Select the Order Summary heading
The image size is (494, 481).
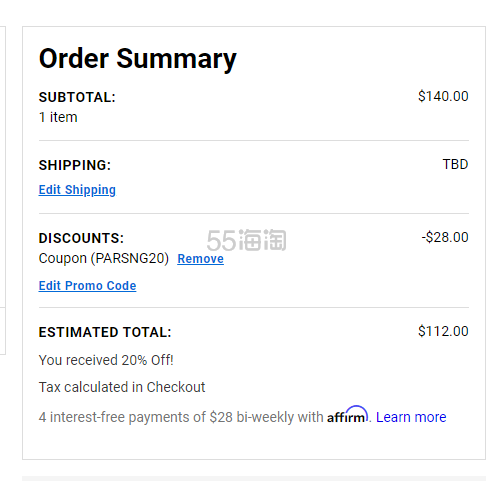(138, 59)
